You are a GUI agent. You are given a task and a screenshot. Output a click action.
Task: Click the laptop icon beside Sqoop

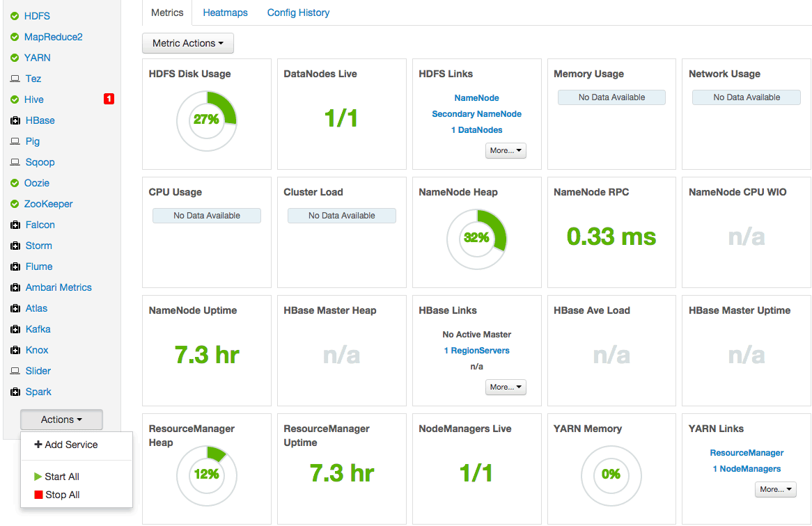[15, 162]
